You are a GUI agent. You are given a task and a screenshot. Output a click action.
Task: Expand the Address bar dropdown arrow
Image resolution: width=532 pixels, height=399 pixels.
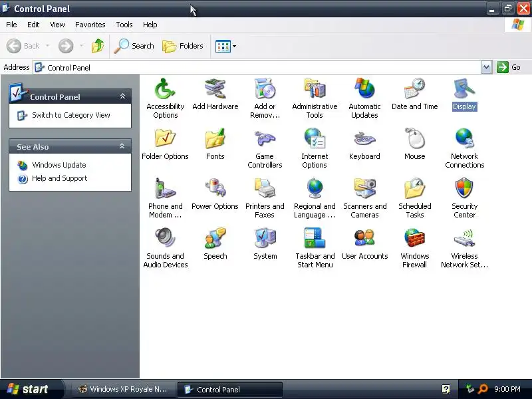(486, 67)
